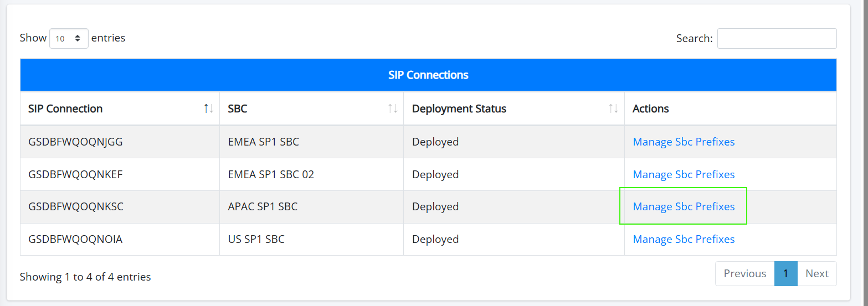
Task: Select the GSDBFWQOQNKEF connection cell
Action: pos(120,174)
